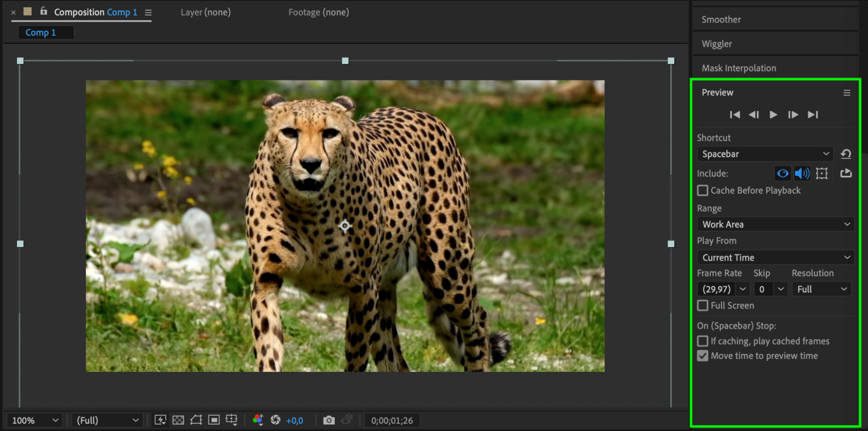The width and height of the screenshot is (868, 431).
Task: Click the Reset Exposure aperture icon
Action: [275, 420]
